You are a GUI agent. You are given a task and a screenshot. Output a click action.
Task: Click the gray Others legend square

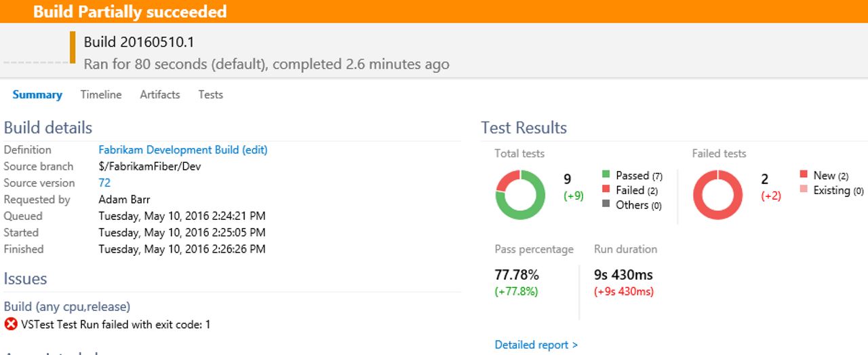[x=606, y=204]
